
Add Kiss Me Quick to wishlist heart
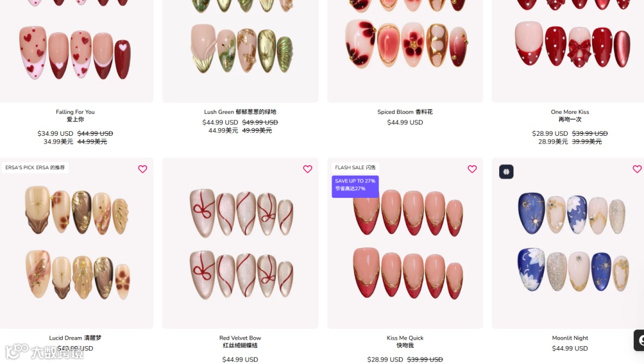[x=472, y=169]
